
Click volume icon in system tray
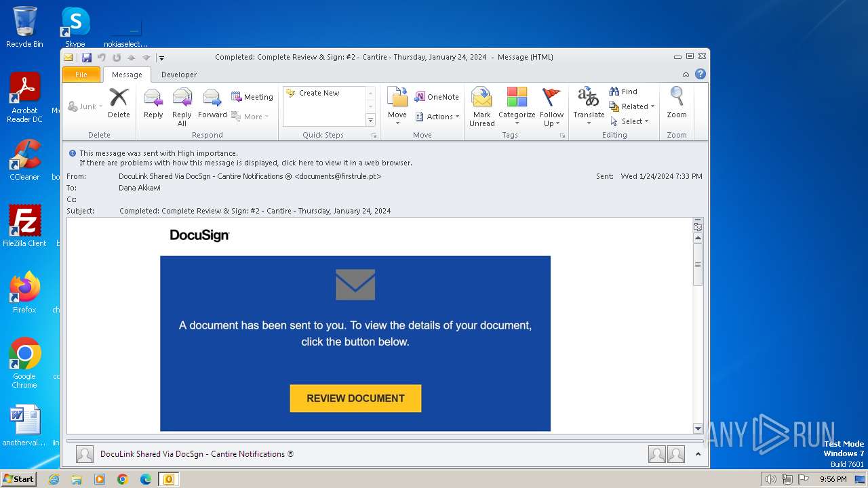tap(771, 479)
